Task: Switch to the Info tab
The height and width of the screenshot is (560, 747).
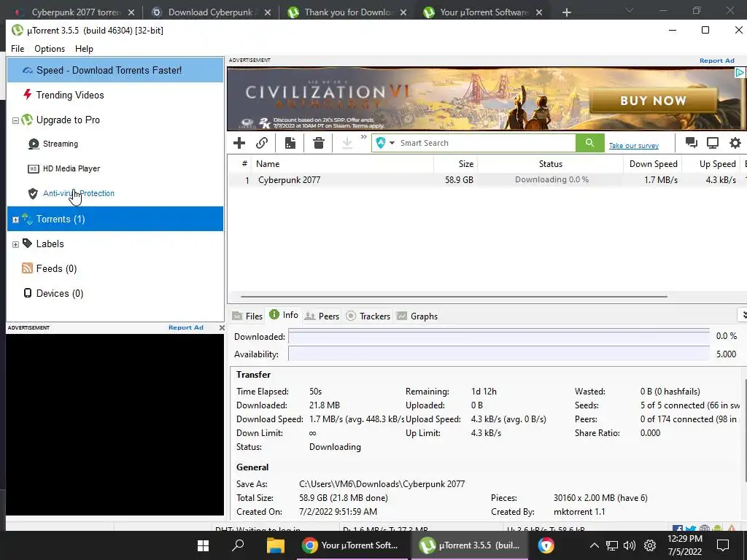Action: [284, 315]
